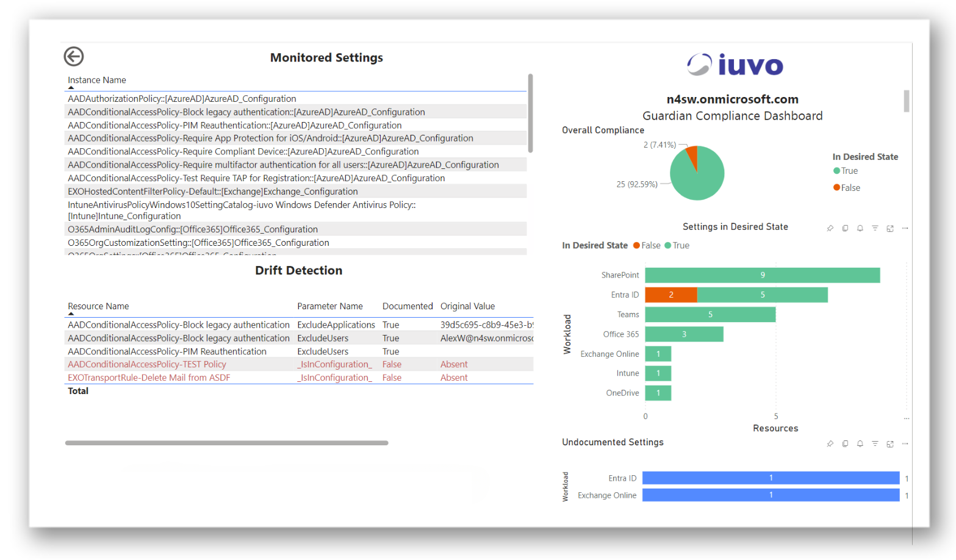
Task: Go back using the circled arrow icon
Action: [74, 57]
